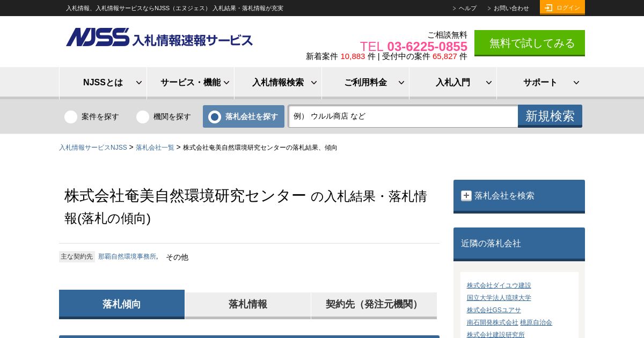The width and height of the screenshot is (644, 338).
Task: Open the サポート menu
Action: (540, 83)
